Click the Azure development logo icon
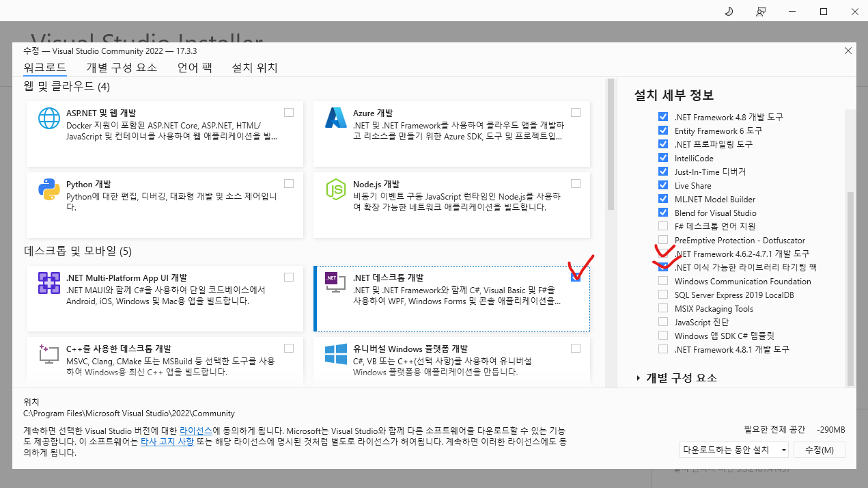 tap(336, 118)
